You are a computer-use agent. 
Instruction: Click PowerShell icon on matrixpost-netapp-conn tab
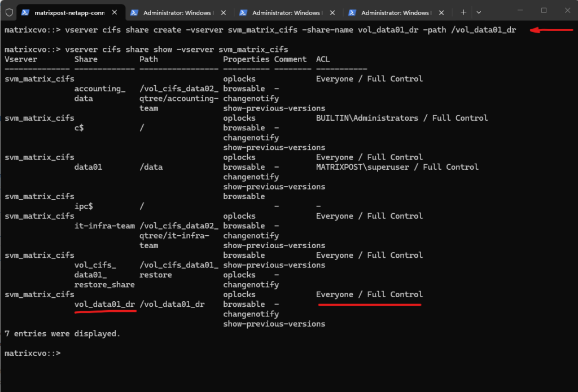pos(25,12)
